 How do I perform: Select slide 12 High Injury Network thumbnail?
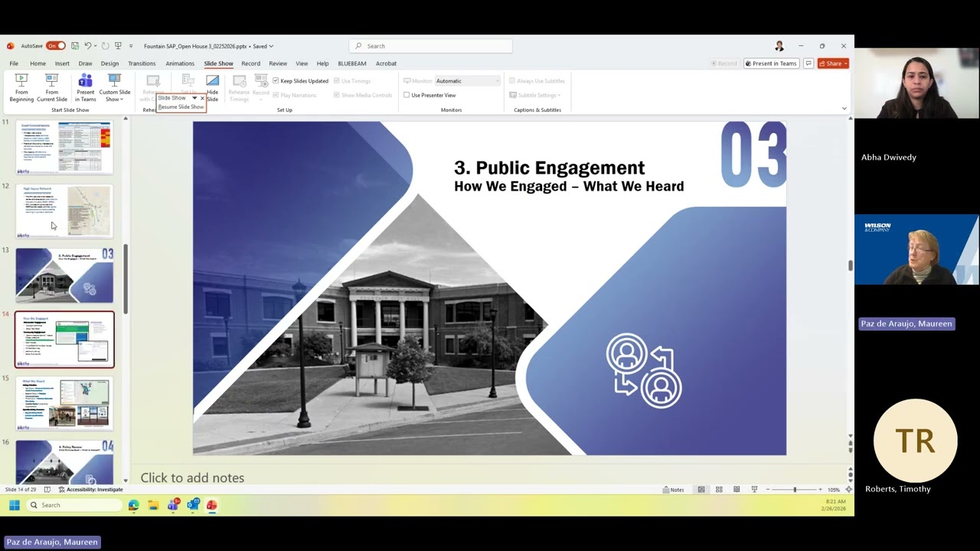[x=64, y=210]
